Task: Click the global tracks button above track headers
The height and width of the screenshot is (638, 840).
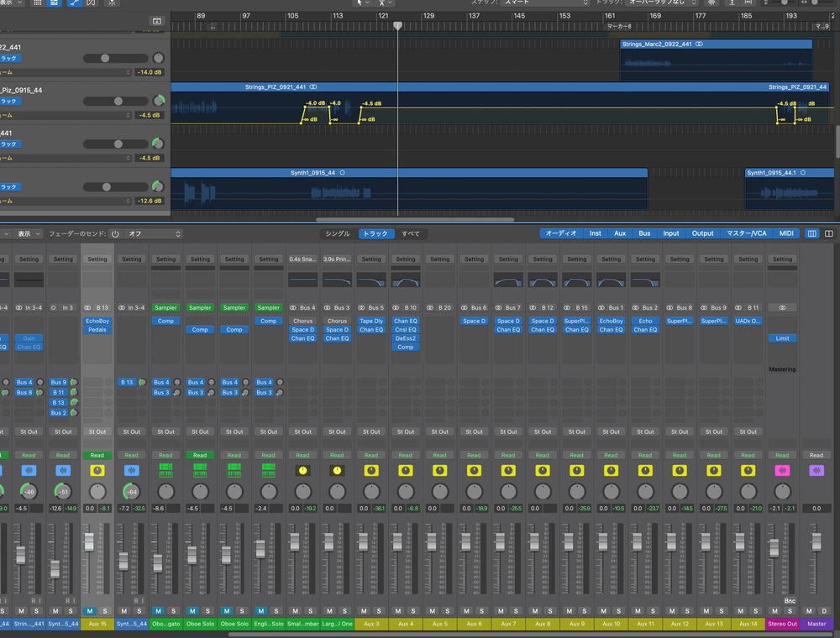Action: pyautogui.click(x=156, y=21)
